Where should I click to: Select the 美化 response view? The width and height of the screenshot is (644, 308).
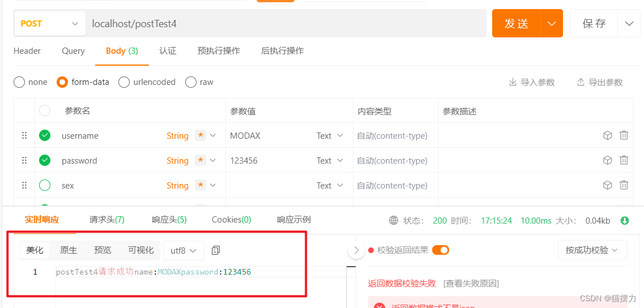tap(35, 250)
